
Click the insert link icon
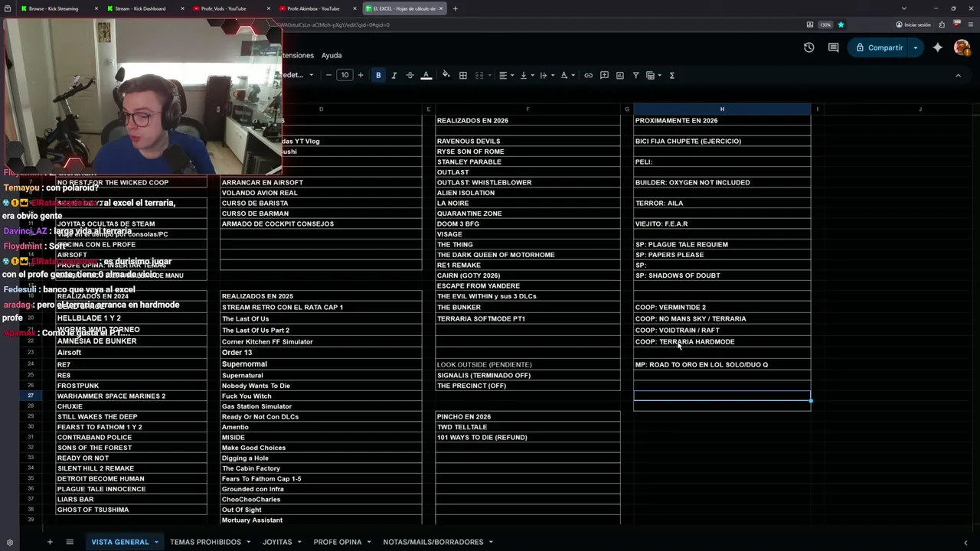588,75
